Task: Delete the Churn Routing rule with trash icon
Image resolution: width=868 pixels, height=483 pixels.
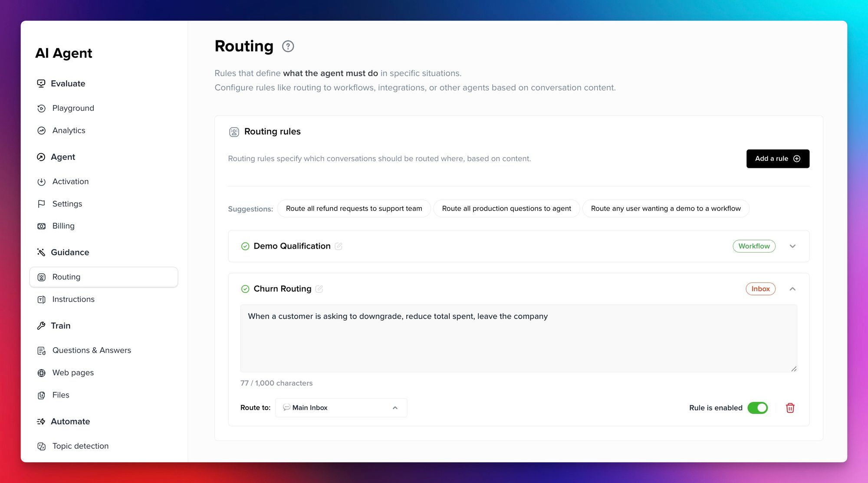Action: tap(790, 408)
